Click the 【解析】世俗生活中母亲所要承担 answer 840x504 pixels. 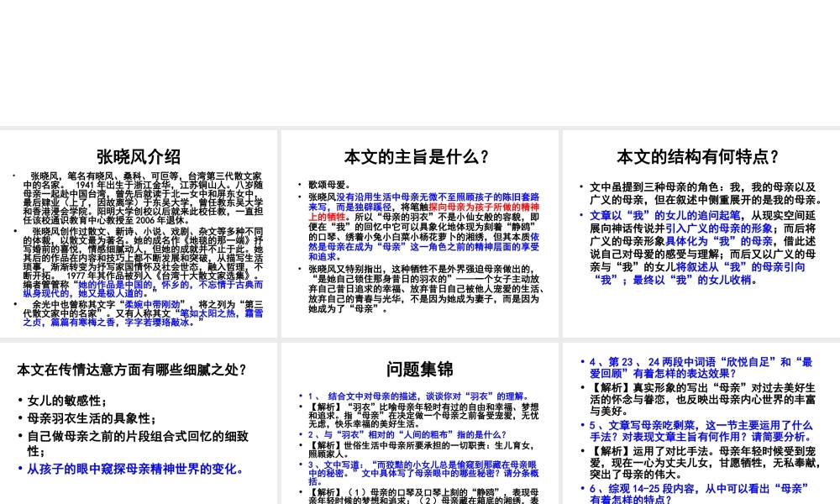421,450
